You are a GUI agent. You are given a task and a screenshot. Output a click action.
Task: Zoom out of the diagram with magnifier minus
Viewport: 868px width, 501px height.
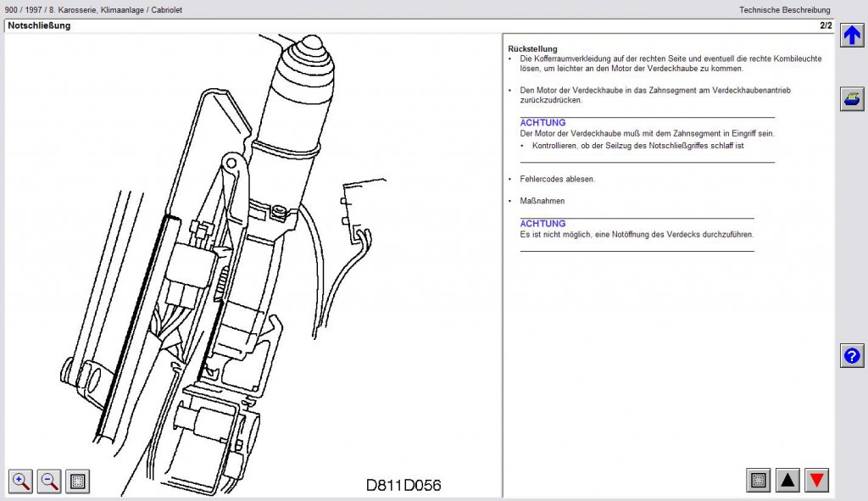point(49,481)
